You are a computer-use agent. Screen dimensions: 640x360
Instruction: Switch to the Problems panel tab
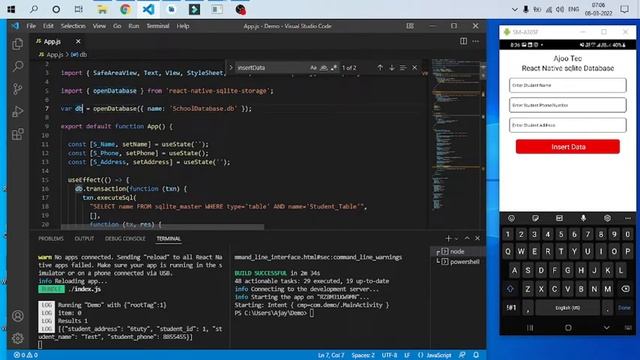(51, 238)
